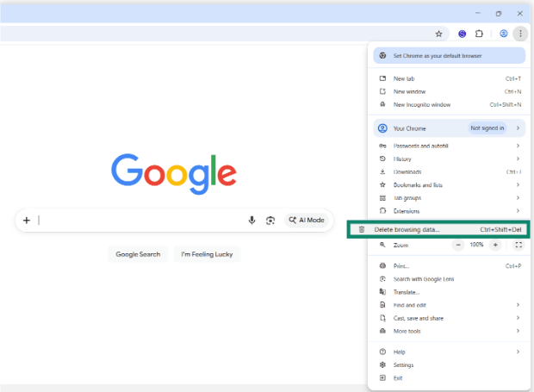Image resolution: width=534 pixels, height=392 pixels.
Task: Click the Ctrl+N shortcut text
Action: tap(512, 91)
